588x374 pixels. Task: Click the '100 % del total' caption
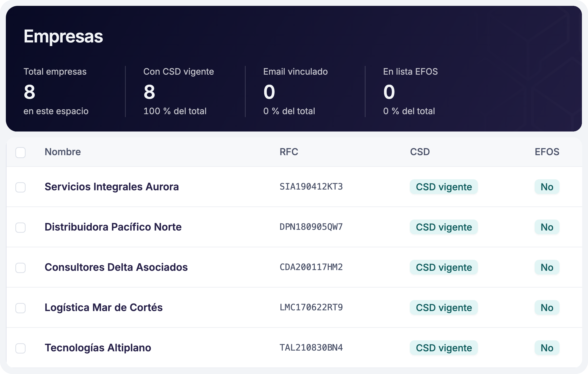[175, 111]
